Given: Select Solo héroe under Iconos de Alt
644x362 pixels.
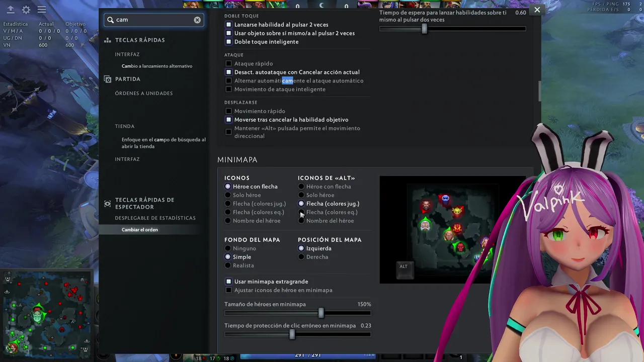Looking at the screenshot, I should tap(301, 195).
